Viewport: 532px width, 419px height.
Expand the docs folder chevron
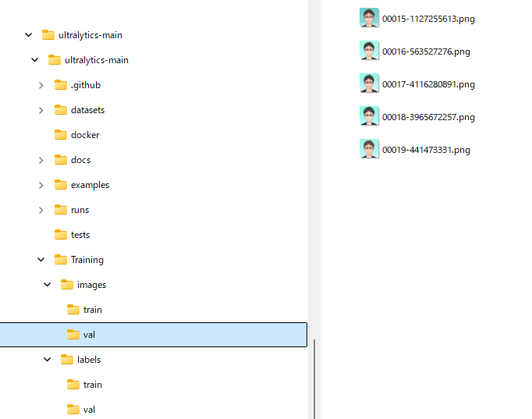41,160
